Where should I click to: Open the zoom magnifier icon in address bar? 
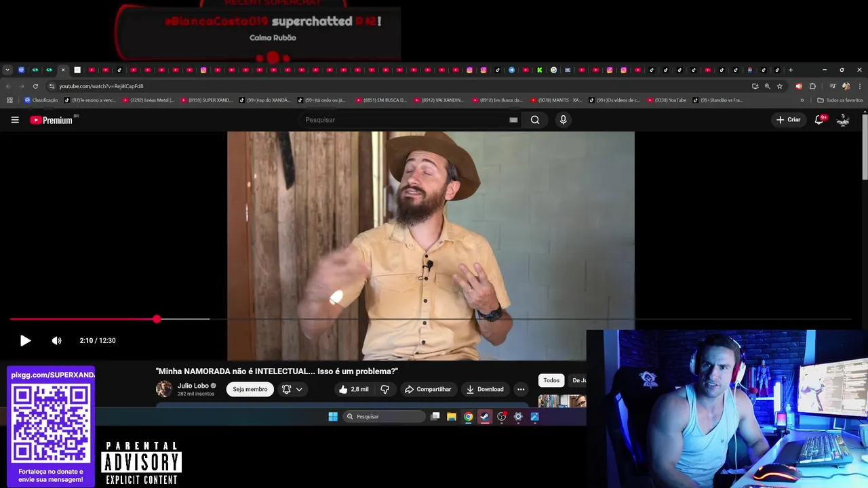(767, 86)
